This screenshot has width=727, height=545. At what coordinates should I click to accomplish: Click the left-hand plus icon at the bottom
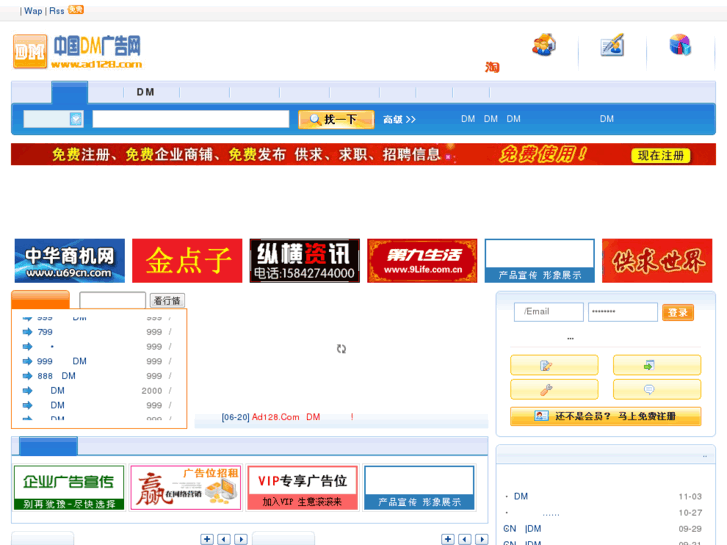(207, 539)
